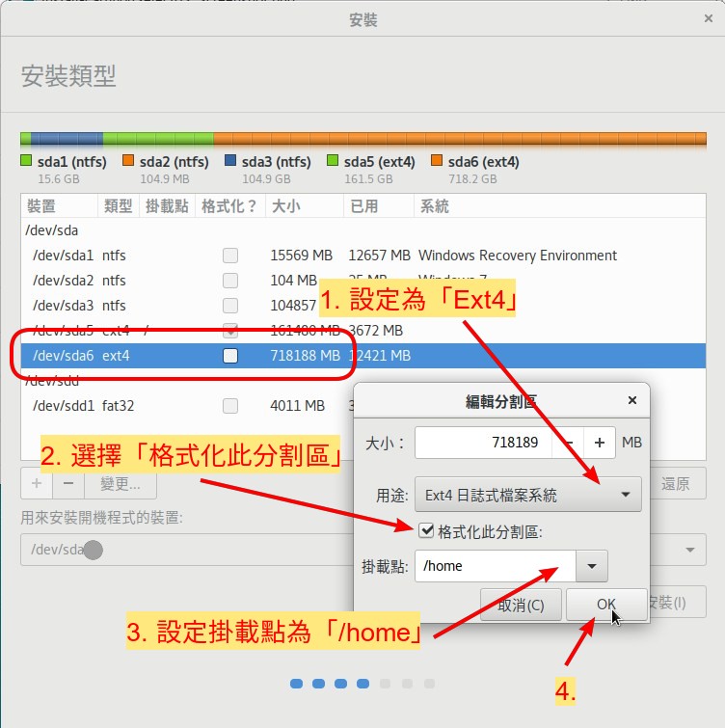Click OK to confirm partition edit
This screenshot has width=725, height=728.
[605, 605]
